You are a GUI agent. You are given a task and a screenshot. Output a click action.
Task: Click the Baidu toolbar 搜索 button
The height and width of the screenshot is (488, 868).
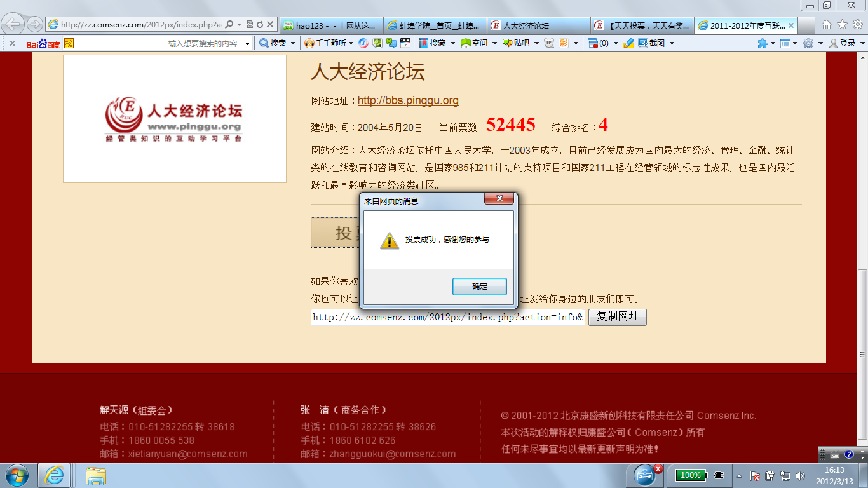tap(273, 43)
